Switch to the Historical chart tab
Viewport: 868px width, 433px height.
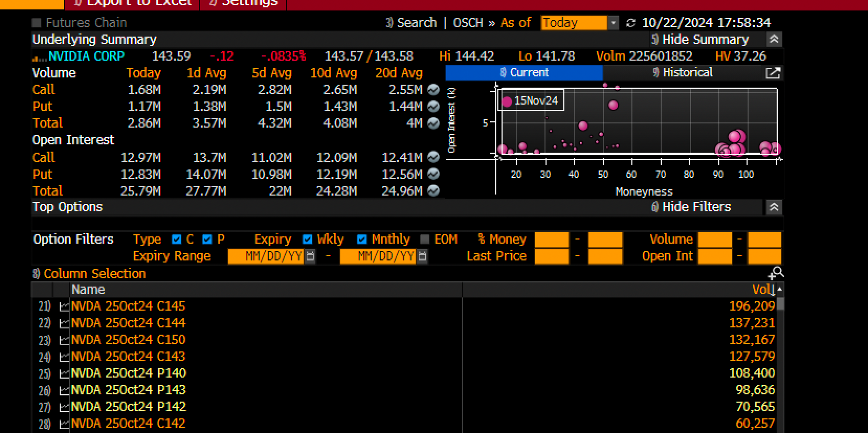tap(683, 73)
